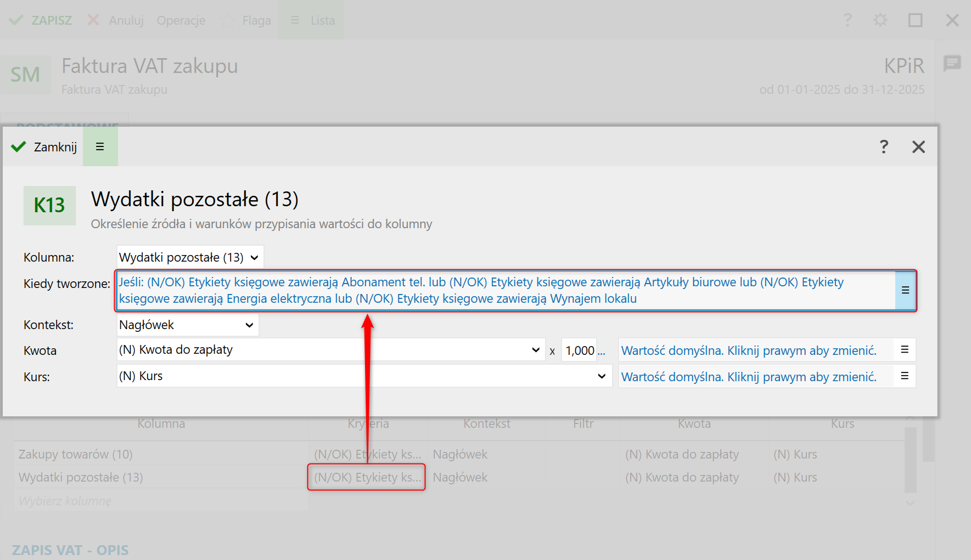Open the menu icon in the Kwota row
This screenshot has width=971, height=560.
click(905, 350)
